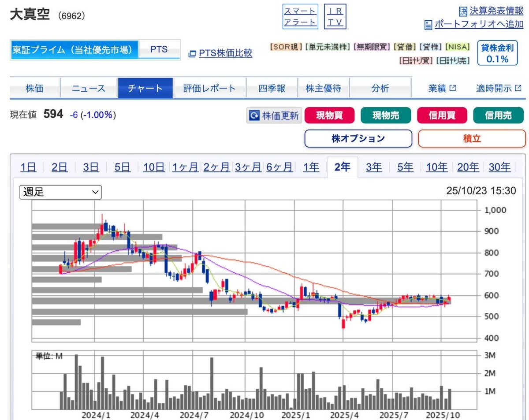Click the external-link icon next to 適時開示
Image resolution: width=529 pixels, height=420 pixels.
coord(518,88)
